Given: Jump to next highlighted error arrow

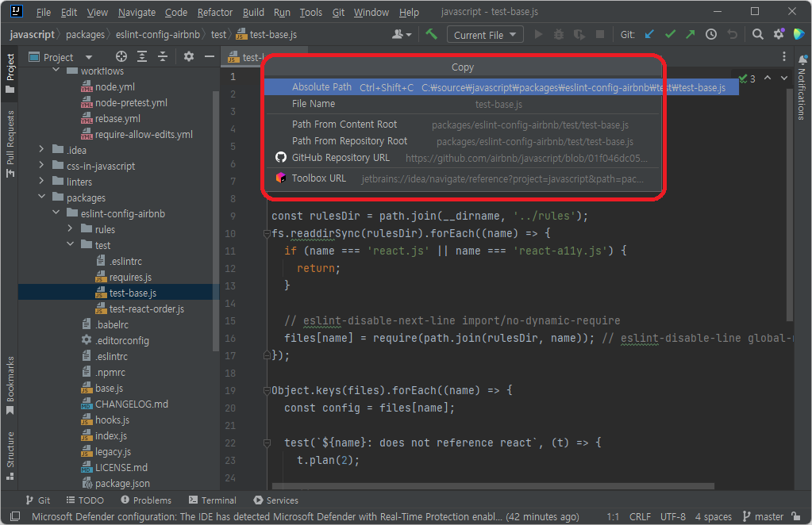Looking at the screenshot, I should (784, 78).
